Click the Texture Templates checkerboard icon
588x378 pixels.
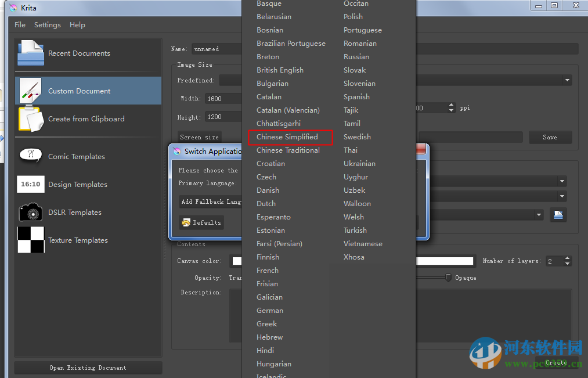point(30,240)
